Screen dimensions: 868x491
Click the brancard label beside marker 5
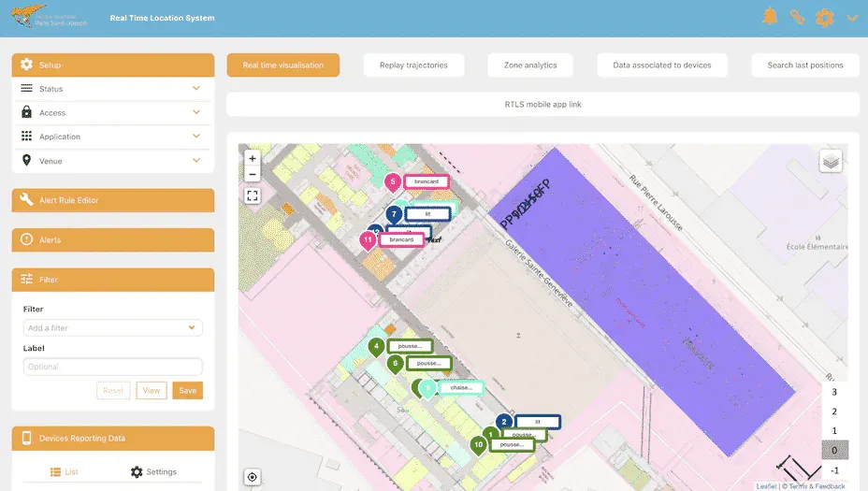point(427,181)
